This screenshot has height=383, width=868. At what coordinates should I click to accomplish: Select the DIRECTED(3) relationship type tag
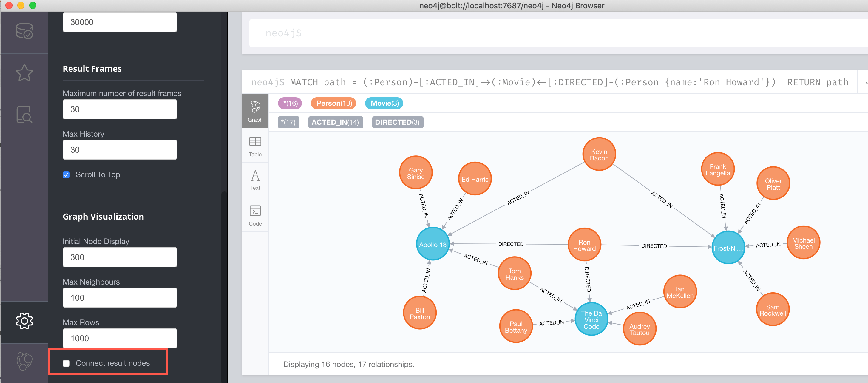coord(397,122)
